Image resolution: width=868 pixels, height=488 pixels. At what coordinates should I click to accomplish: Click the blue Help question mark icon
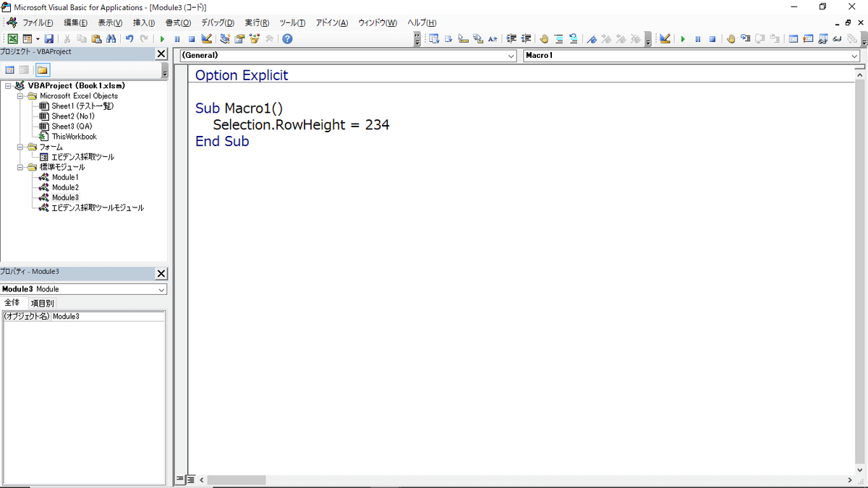click(x=287, y=39)
